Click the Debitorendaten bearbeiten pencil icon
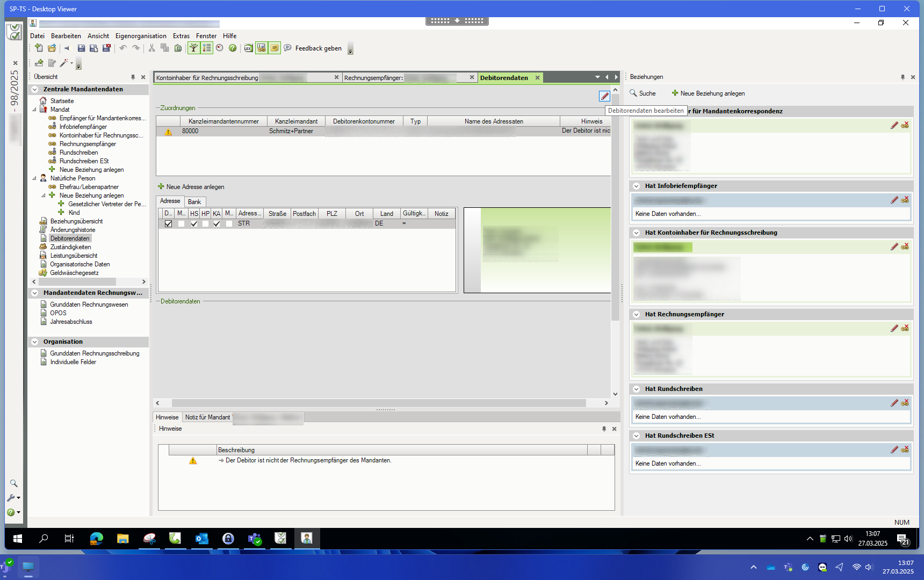 604,96
